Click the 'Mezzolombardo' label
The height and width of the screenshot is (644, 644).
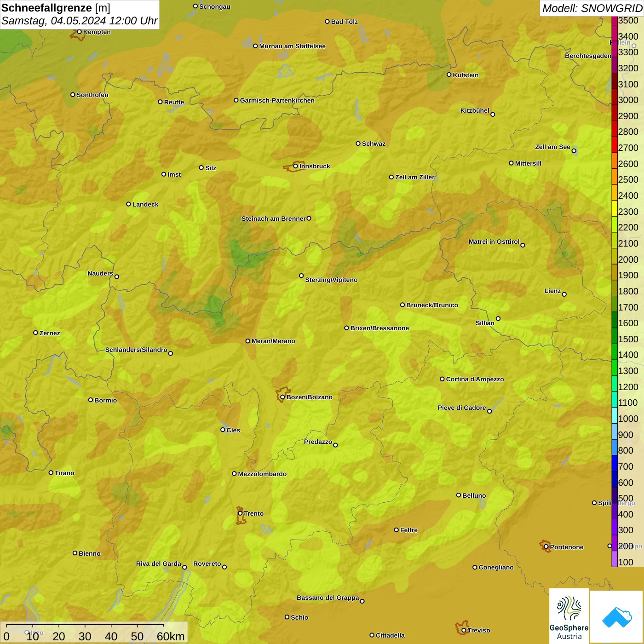(x=262, y=474)
